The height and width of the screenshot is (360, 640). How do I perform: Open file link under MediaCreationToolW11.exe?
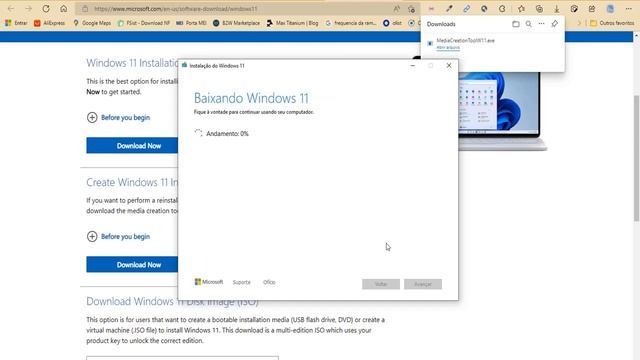tap(448, 48)
